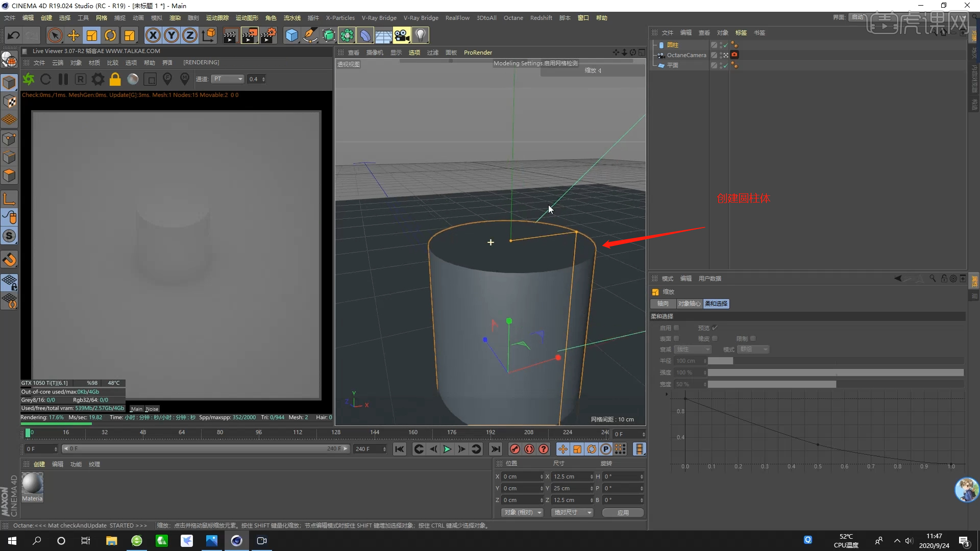Toggle Y axis lock
This screenshot has width=980, height=551.
[x=171, y=35]
